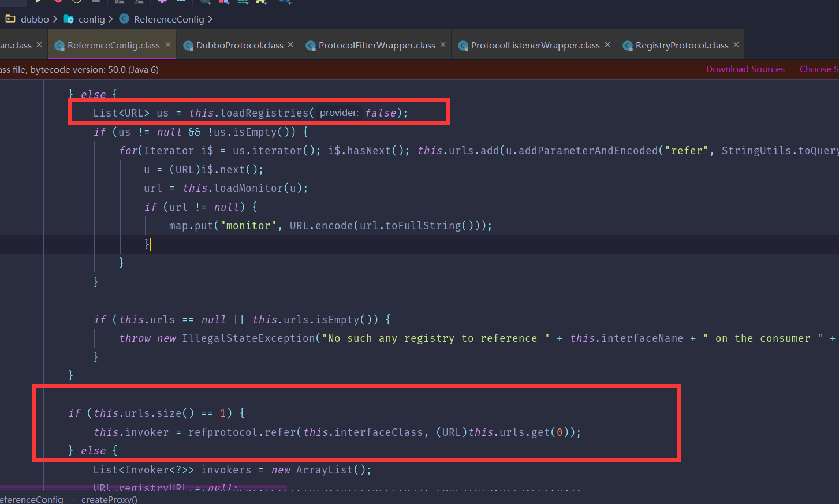This screenshot has width=839, height=504.
Task: Click the " on the consumer " string
Action: click(763, 338)
